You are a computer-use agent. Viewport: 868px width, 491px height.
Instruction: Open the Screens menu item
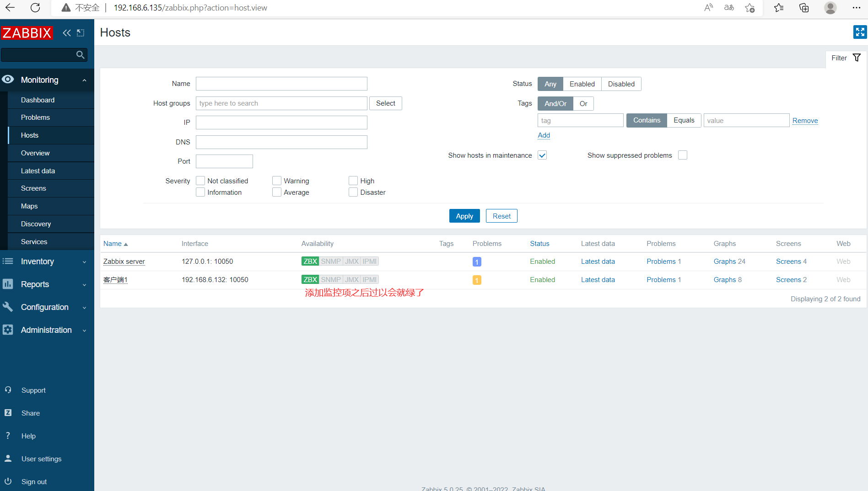51,188
